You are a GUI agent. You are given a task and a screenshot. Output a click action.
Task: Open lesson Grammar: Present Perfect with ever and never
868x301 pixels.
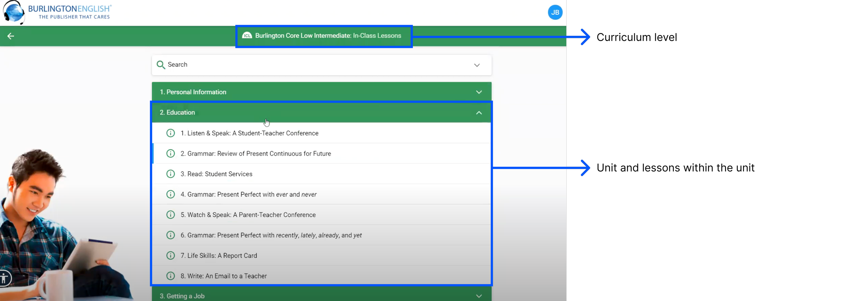pyautogui.click(x=322, y=194)
